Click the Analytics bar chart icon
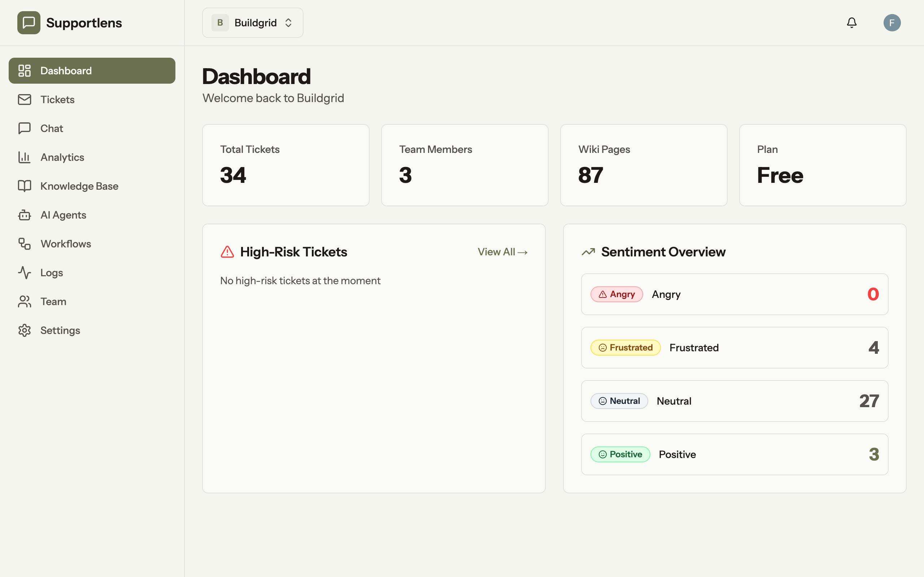 pyautogui.click(x=25, y=157)
